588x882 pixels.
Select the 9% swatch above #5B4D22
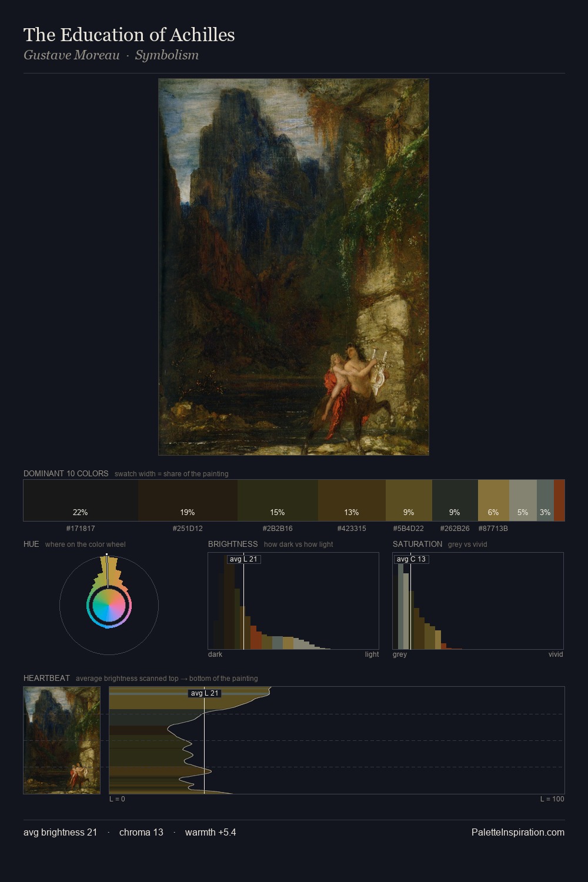point(409,500)
